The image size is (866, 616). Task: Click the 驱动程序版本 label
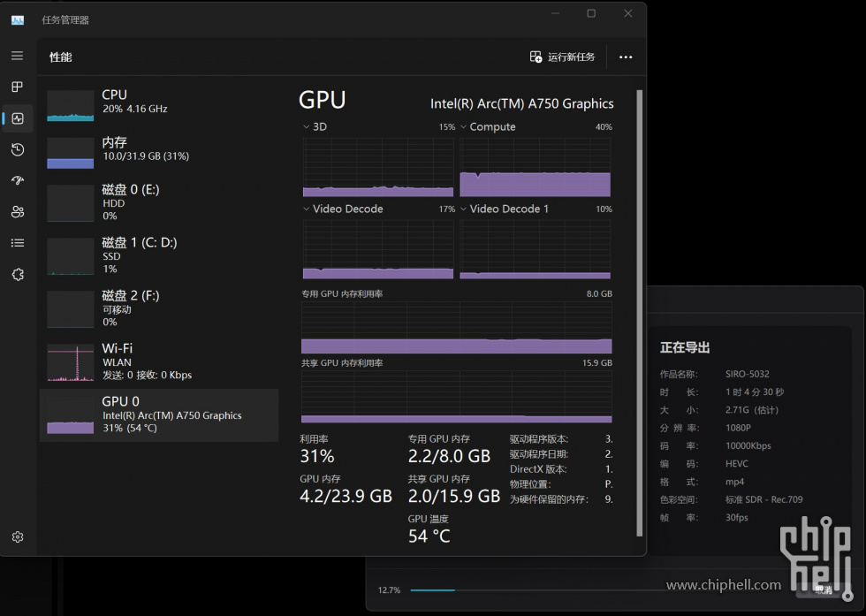[x=538, y=439]
